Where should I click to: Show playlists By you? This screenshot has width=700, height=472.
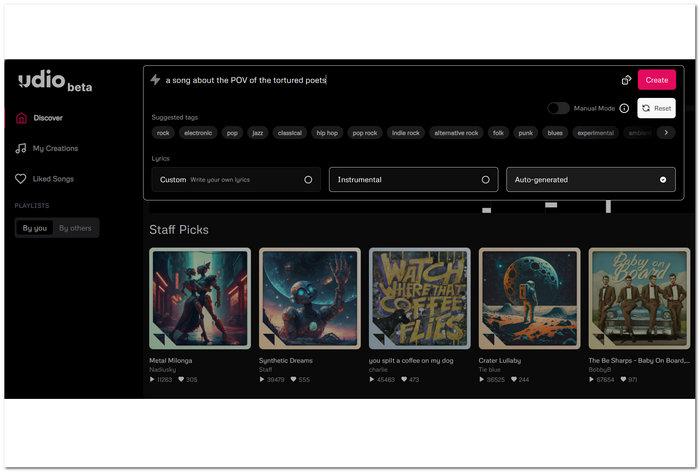(35, 228)
